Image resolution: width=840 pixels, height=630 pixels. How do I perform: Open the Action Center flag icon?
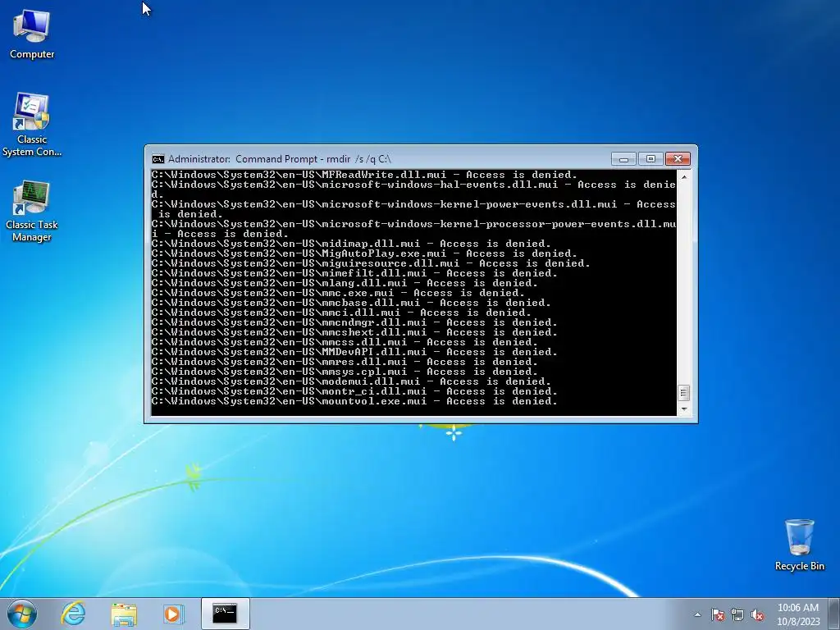[718, 614]
